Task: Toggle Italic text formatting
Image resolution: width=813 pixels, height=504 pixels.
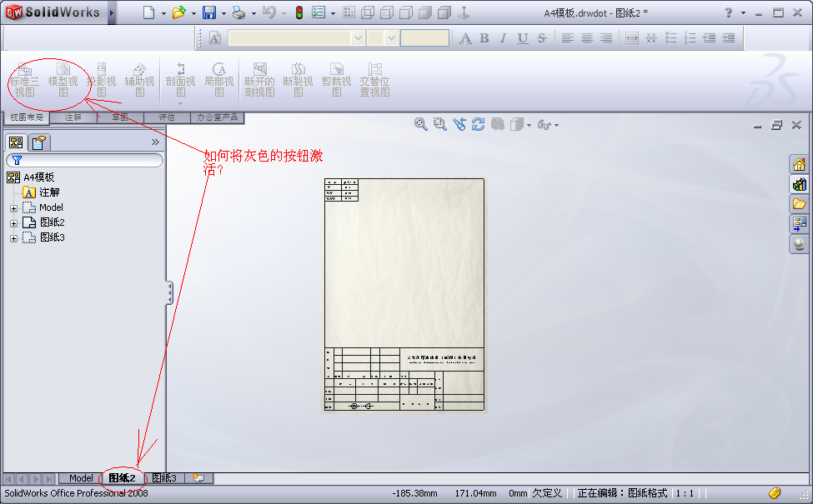Action: (x=503, y=37)
